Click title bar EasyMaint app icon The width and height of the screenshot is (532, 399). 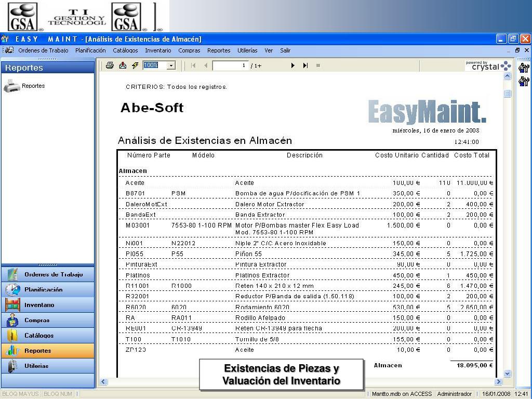5,39
